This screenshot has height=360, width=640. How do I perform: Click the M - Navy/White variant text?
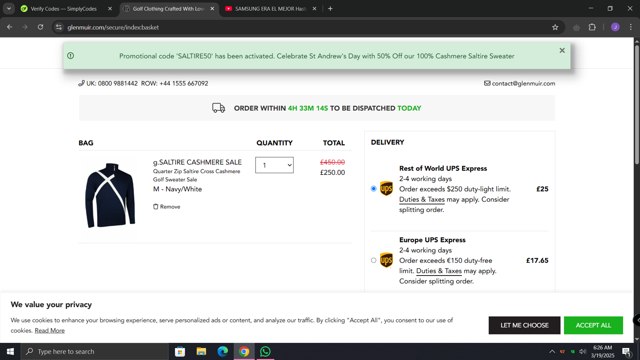click(178, 189)
